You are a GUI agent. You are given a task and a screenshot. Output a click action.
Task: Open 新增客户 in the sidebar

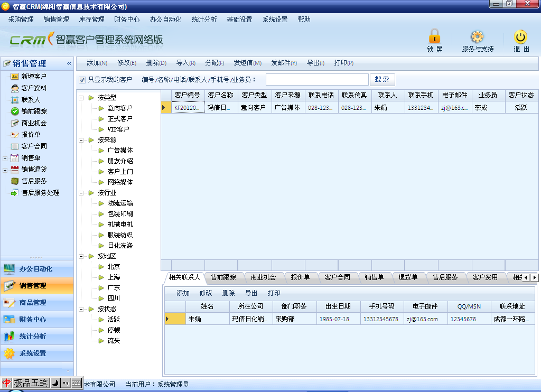(x=33, y=76)
